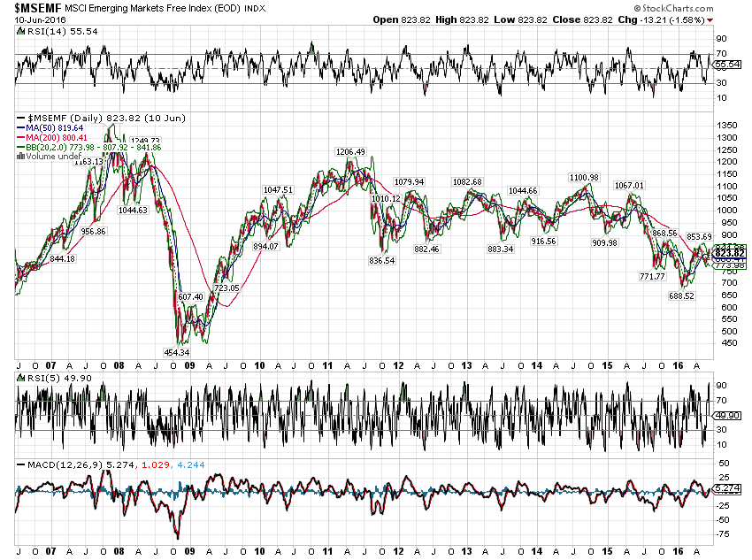Click the 607.40 price annotation
This screenshot has width=752, height=560.
click(191, 296)
